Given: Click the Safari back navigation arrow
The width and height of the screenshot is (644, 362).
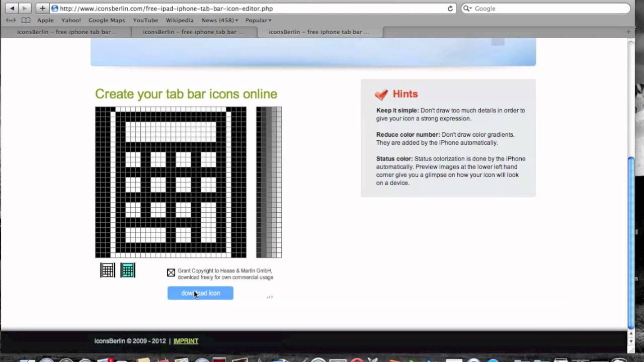Looking at the screenshot, I should tap(11, 8).
